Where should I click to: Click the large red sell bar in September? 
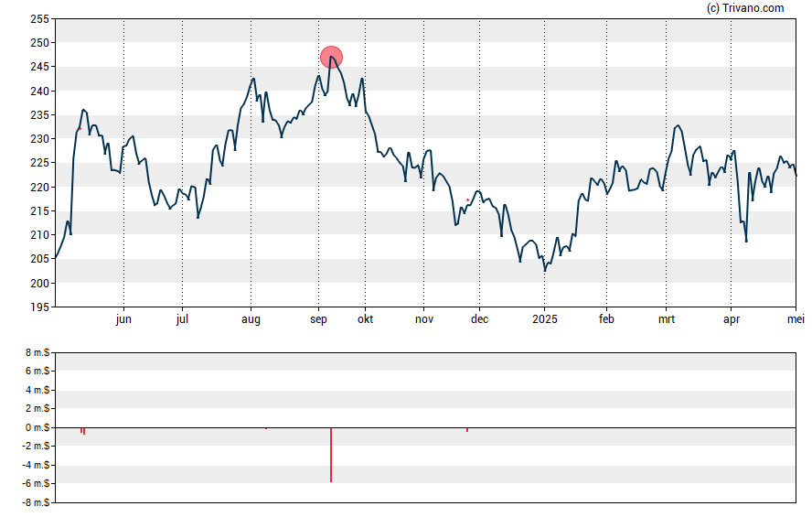pos(331,455)
